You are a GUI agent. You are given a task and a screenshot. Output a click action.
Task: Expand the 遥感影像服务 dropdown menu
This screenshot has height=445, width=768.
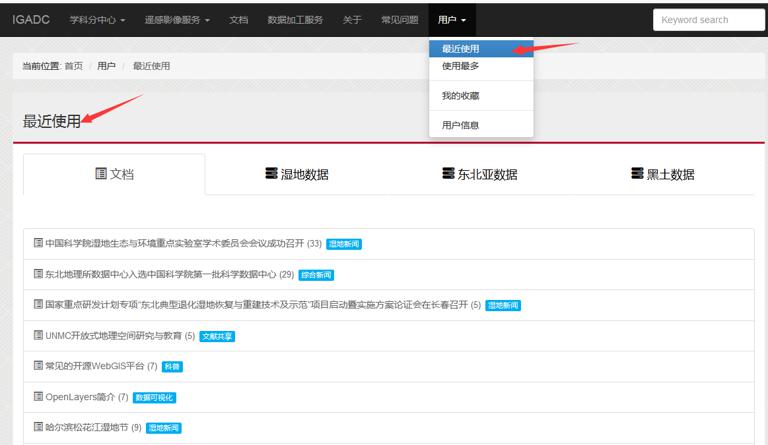pos(177,20)
